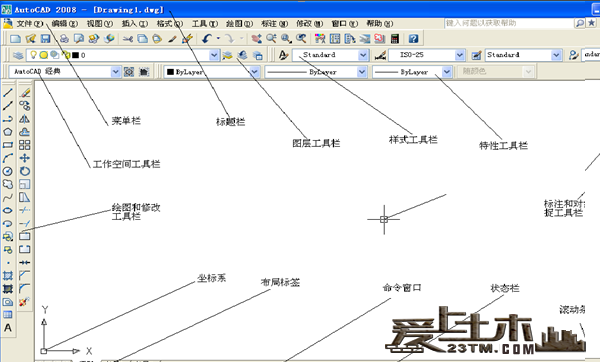The height and width of the screenshot is (362, 600).
Task: Click the black layer 0 color swatch
Action: coord(76,55)
